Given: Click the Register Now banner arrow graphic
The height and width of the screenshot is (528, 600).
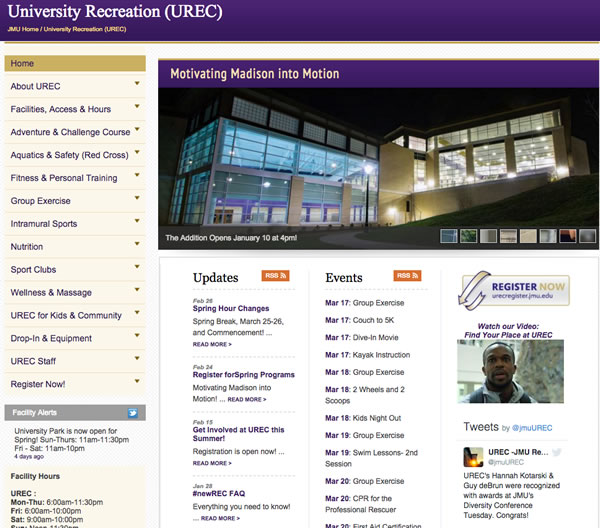Looking at the screenshot, I should click(474, 290).
